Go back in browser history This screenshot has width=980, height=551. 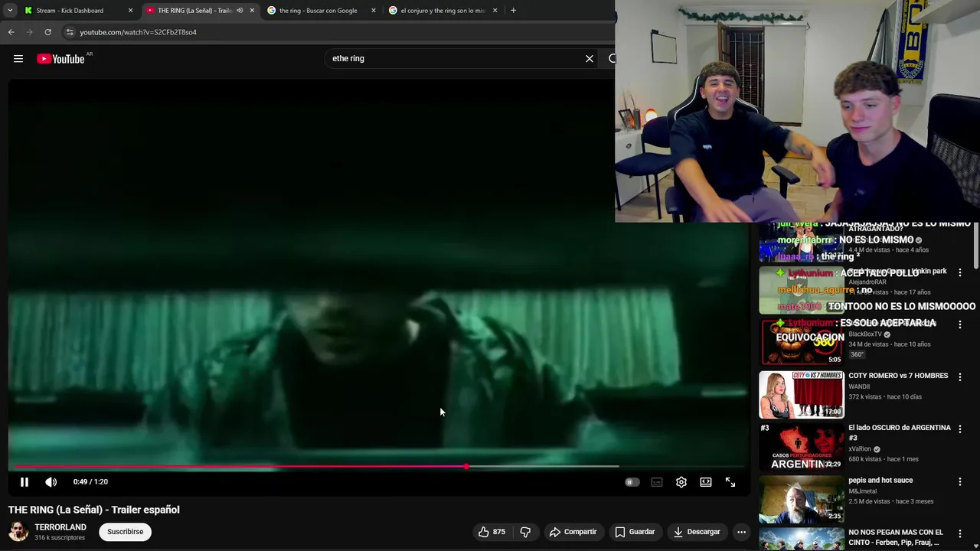pos(11,32)
